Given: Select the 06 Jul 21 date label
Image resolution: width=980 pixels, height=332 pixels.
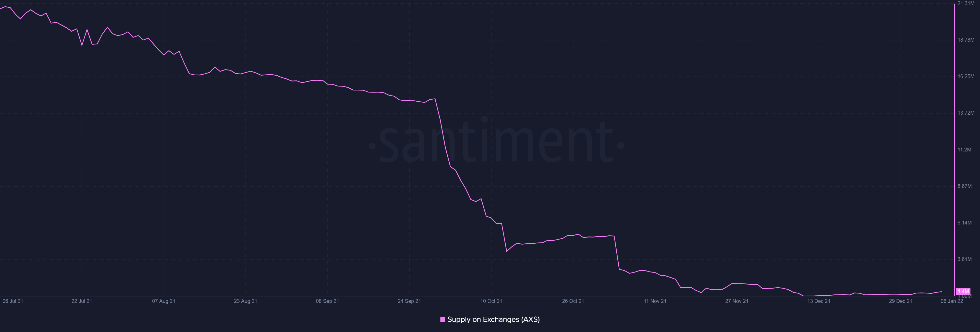Looking at the screenshot, I should pos(13,301).
